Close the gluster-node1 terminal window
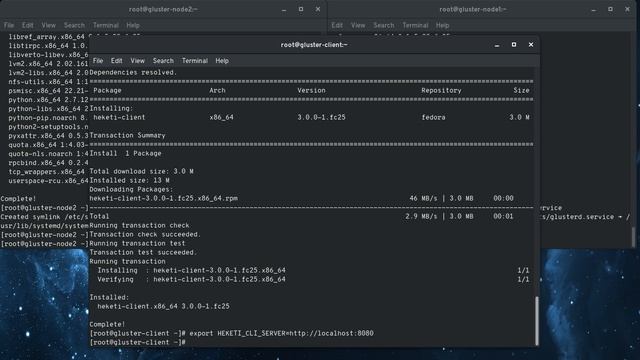The width and height of the screenshot is (640, 360). pyautogui.click(x=627, y=9)
